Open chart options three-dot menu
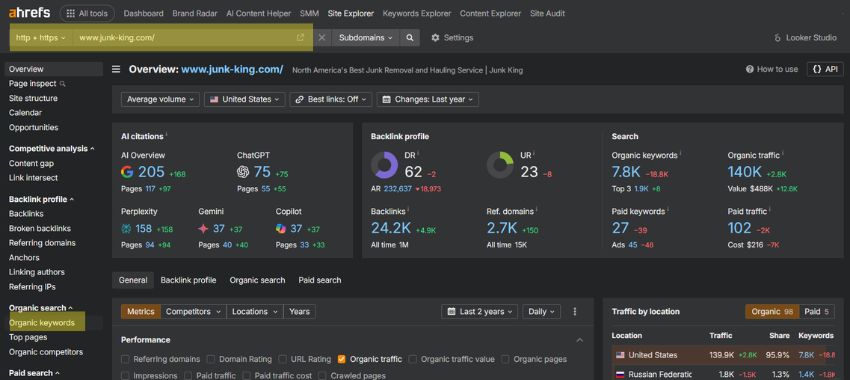The width and height of the screenshot is (850, 380). click(575, 312)
